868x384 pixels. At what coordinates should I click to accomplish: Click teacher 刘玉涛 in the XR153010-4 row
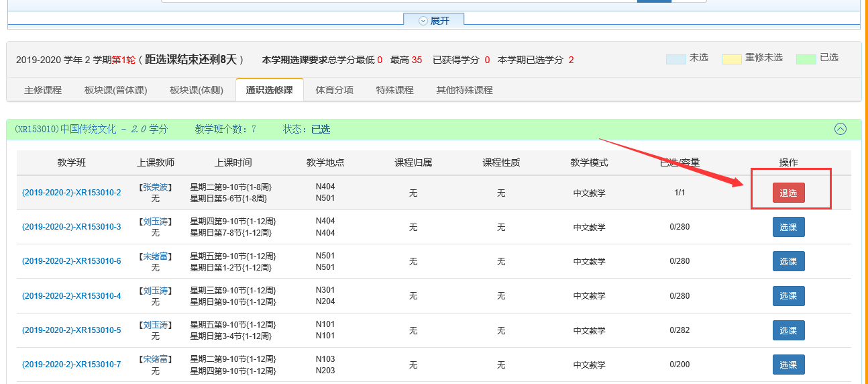(156, 291)
